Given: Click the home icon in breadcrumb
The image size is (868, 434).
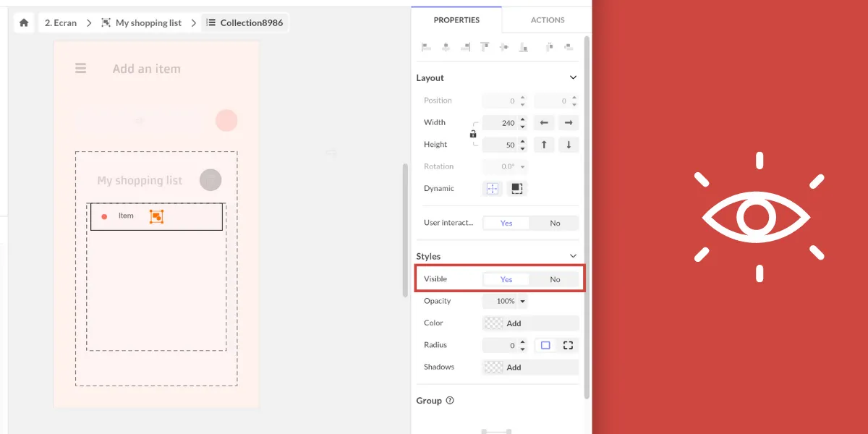Looking at the screenshot, I should pyautogui.click(x=24, y=22).
